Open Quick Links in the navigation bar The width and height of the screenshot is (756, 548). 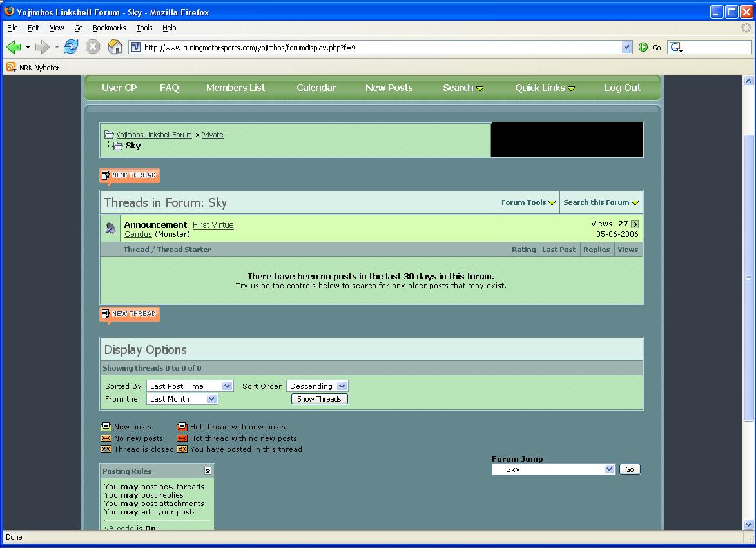tap(545, 88)
